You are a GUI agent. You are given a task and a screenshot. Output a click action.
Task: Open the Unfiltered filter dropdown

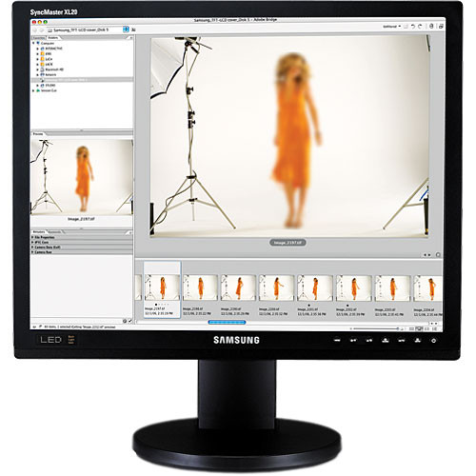click(x=392, y=27)
